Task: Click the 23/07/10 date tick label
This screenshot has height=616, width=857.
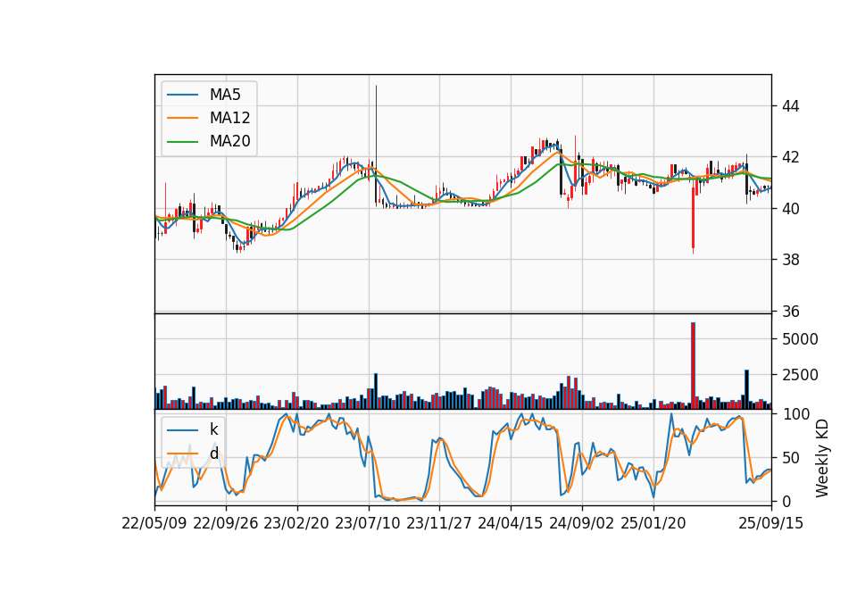Action: coord(368,523)
